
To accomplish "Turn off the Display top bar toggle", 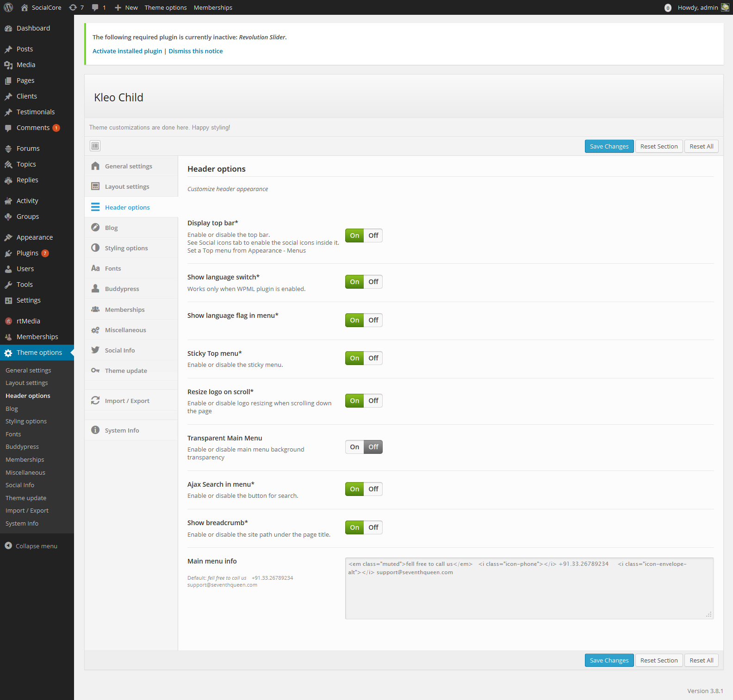I will [373, 235].
